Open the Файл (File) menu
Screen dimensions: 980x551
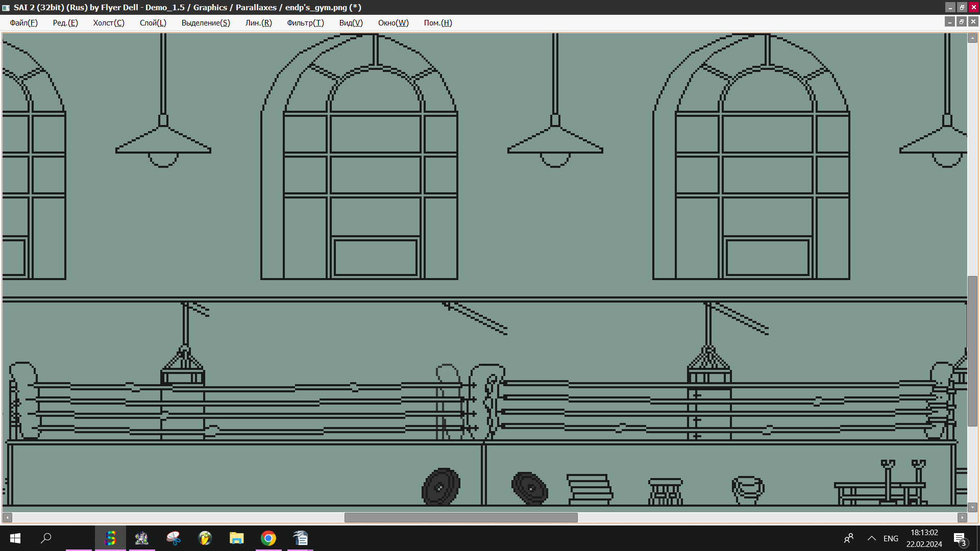point(23,23)
